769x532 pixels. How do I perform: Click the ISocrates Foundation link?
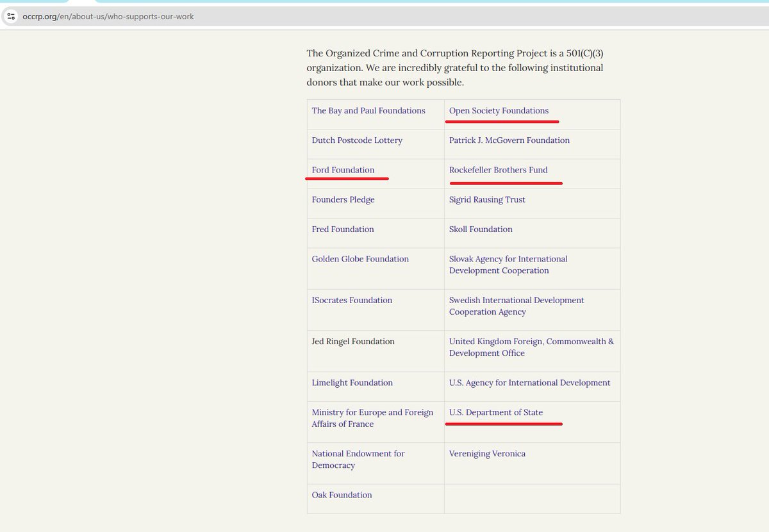(352, 300)
